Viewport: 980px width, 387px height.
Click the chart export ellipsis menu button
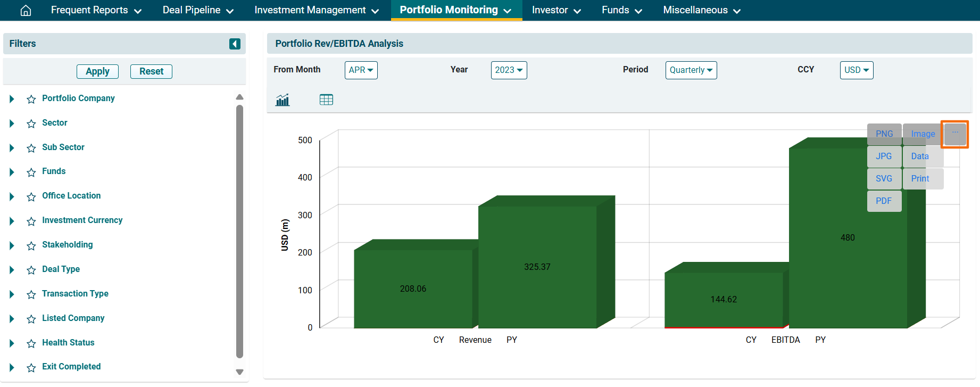click(x=955, y=134)
